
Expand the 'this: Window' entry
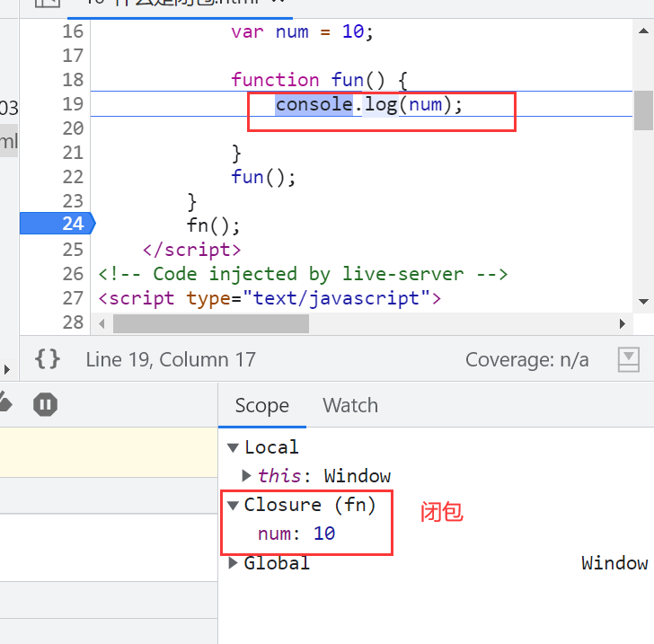(x=248, y=476)
